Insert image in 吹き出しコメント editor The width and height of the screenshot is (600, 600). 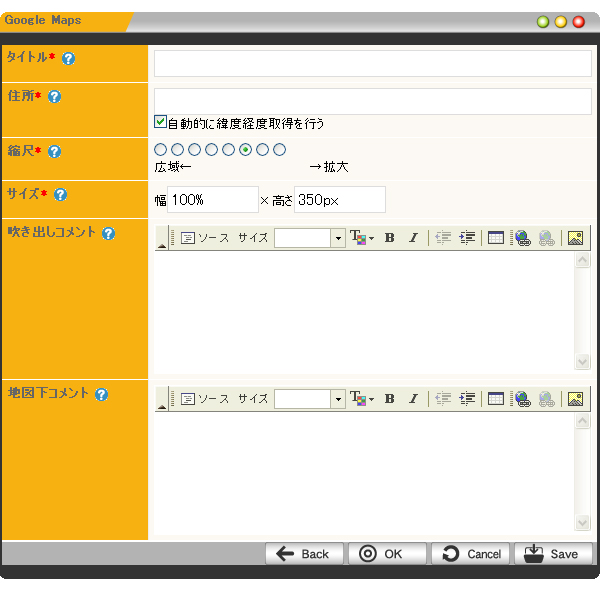point(576,238)
